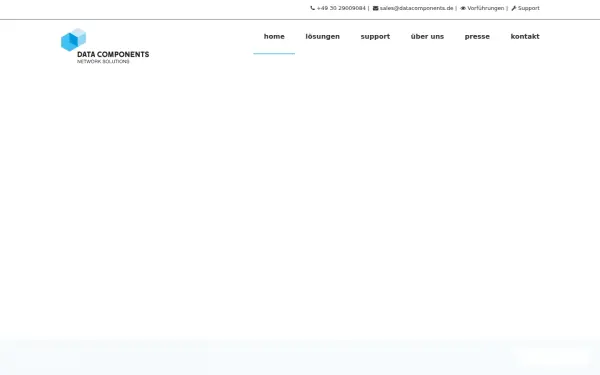
Task: Click the eye icon beside Vorführungen
Action: [x=463, y=8]
